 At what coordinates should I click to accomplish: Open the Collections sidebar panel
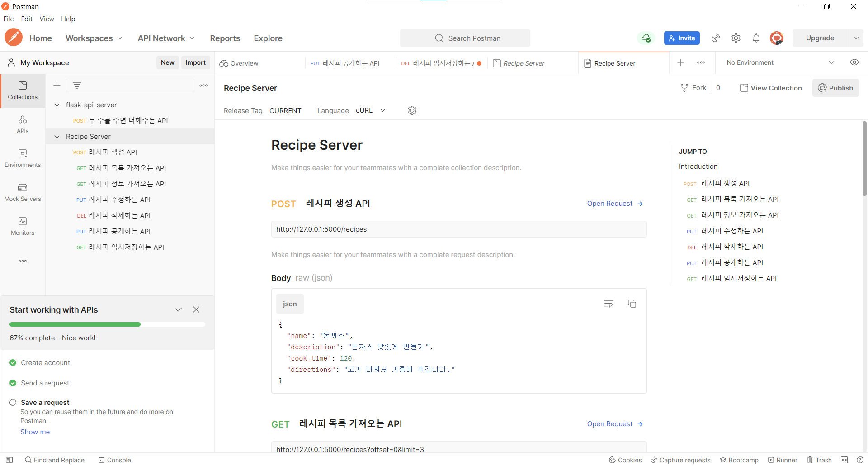(x=23, y=90)
